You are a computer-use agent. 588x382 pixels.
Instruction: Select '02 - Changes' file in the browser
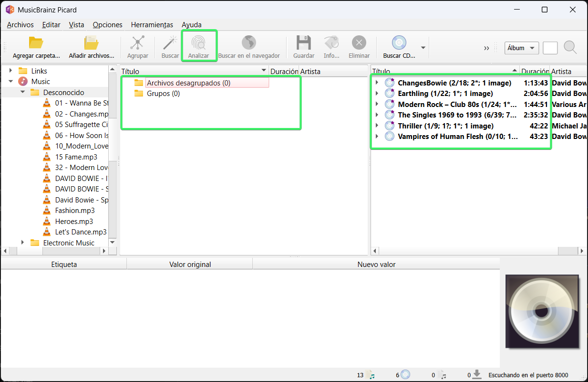pos(82,114)
